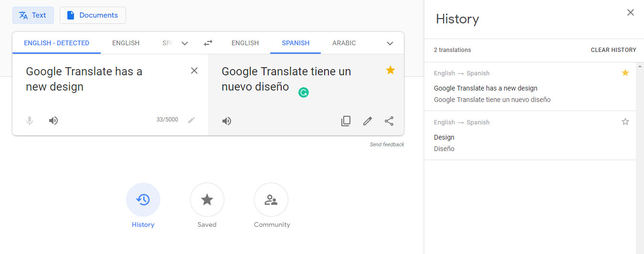Screen dimensions: 644x254
Task: Click the '2 translations' count
Action: click(x=453, y=50)
